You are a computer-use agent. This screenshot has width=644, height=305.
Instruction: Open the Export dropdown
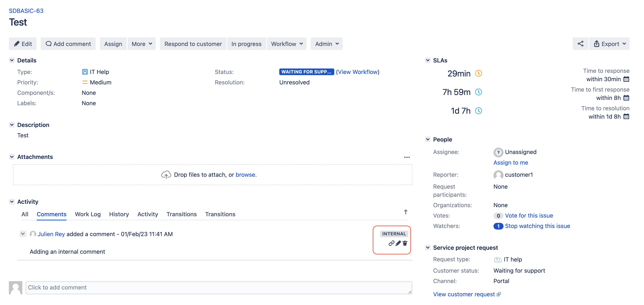coord(610,44)
